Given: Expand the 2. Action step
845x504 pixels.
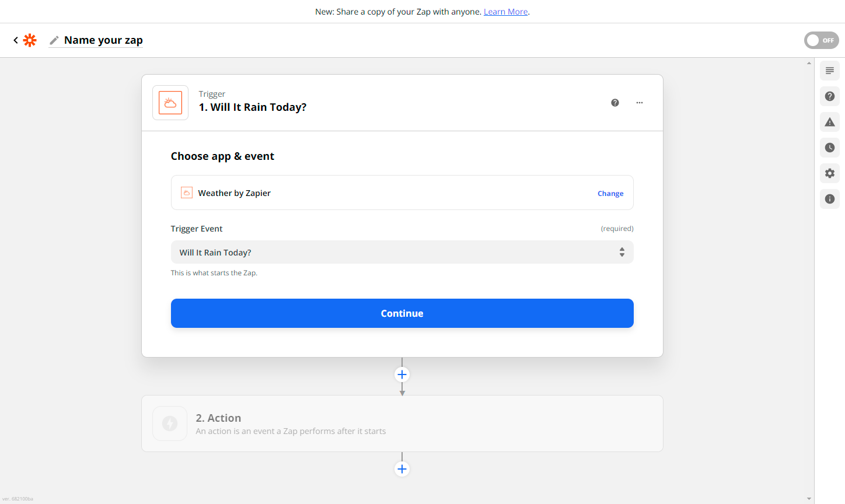Looking at the screenshot, I should point(401,423).
